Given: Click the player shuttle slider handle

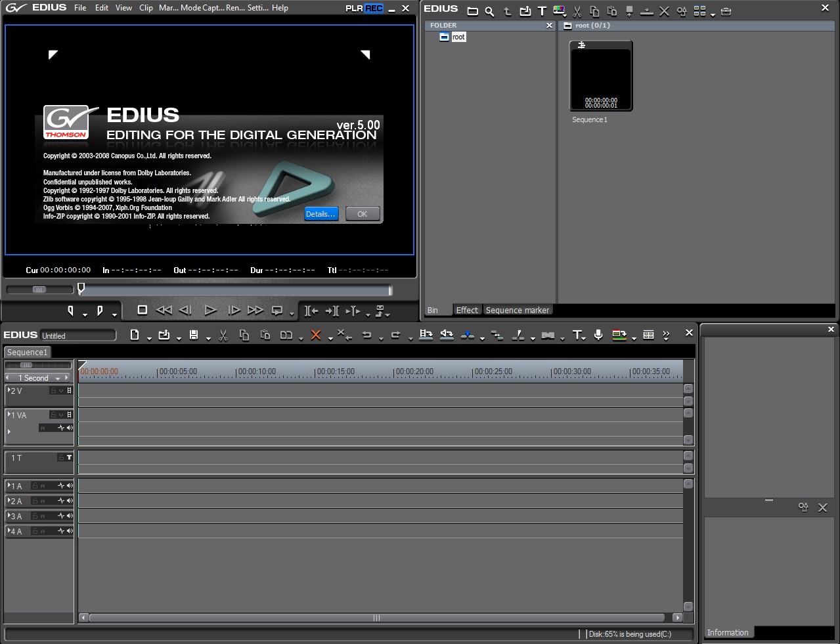Looking at the screenshot, I should click(x=39, y=290).
